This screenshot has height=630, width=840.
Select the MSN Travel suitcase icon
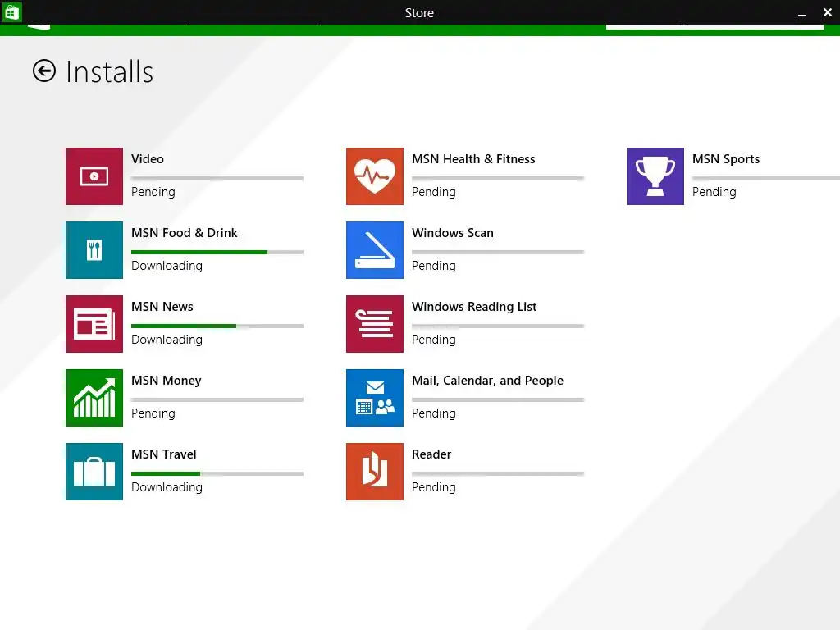pos(94,472)
